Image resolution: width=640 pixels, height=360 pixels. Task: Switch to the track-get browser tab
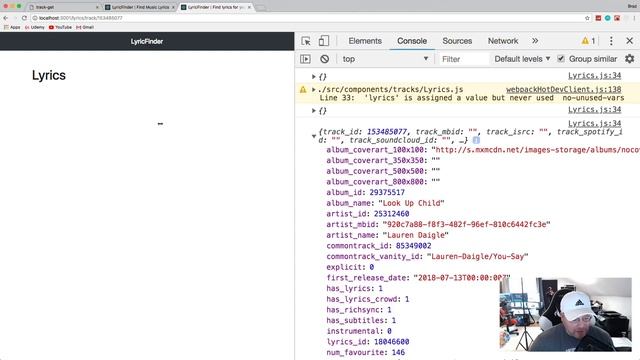coord(63,7)
